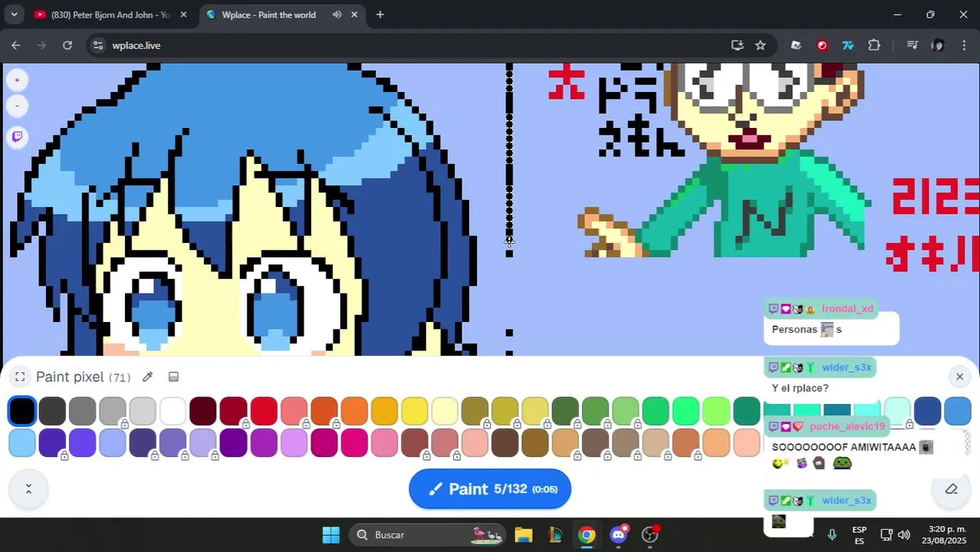Zoom in on the map with plus button
Viewport: 980px width, 552px height.
coord(17,80)
